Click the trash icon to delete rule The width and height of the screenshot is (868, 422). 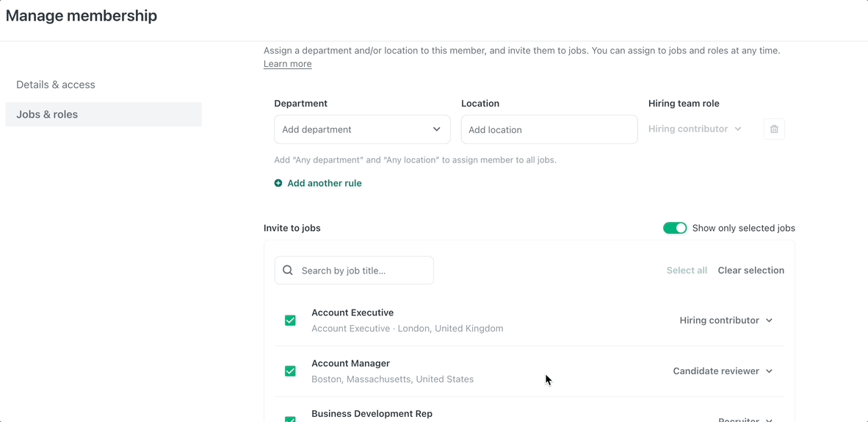774,129
